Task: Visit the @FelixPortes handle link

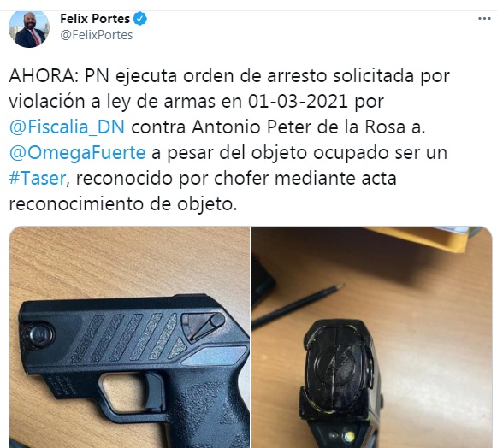Action: click(x=97, y=35)
